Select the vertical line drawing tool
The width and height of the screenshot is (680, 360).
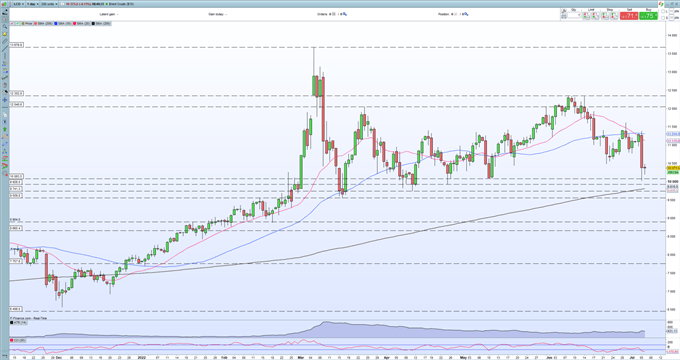pyautogui.click(x=5, y=56)
